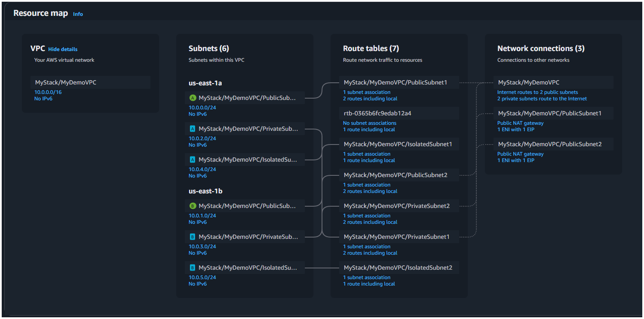Click Hide details in the VPC panel
Viewport: 644px width, 319px height.
63,49
